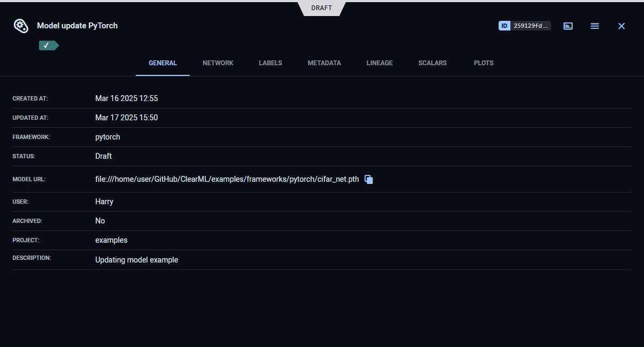This screenshot has width=644, height=347.
Task: Open the Labels tab
Action: 270,63
